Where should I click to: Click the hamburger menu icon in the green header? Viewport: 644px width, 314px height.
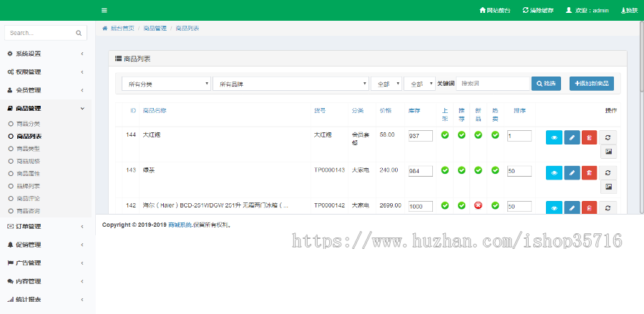[x=104, y=11]
